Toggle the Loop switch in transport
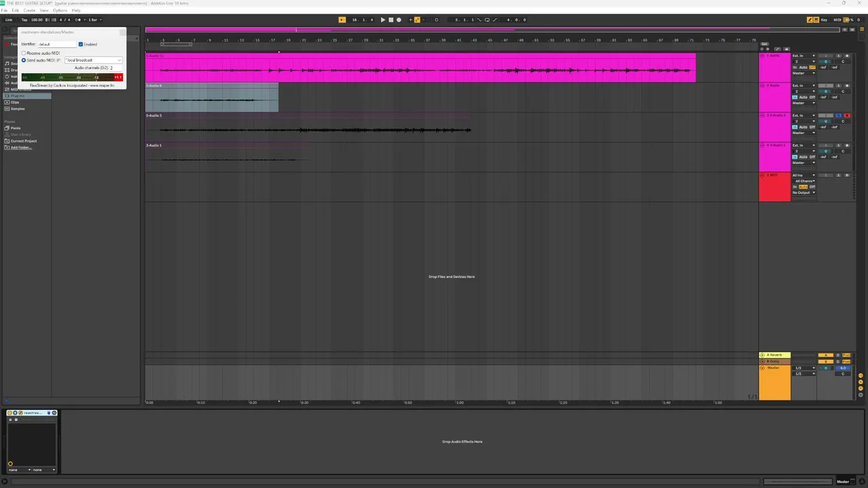868x488 pixels. (x=487, y=20)
